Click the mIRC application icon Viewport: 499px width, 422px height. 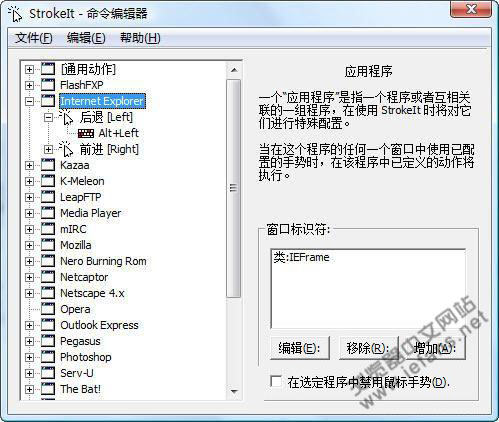click(x=48, y=229)
